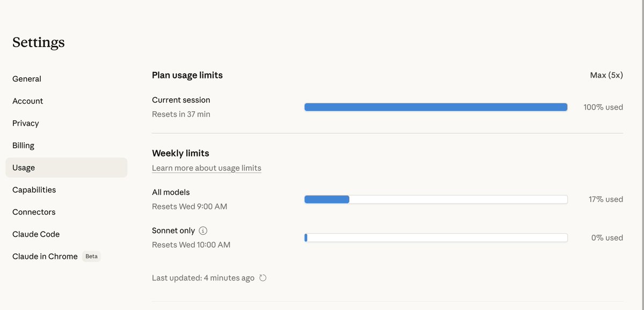Screen dimensions: 644x310
Task: Follow the Learn more about usage limits link
Action: tap(207, 168)
